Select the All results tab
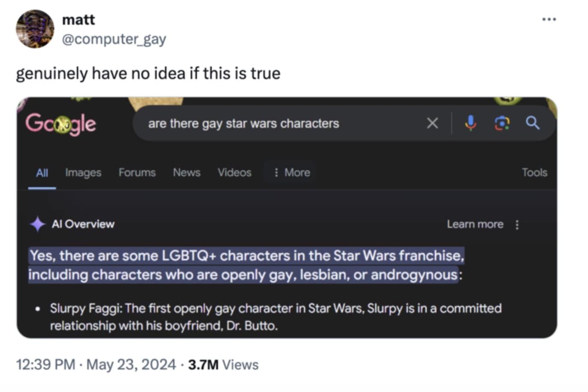 coord(42,173)
